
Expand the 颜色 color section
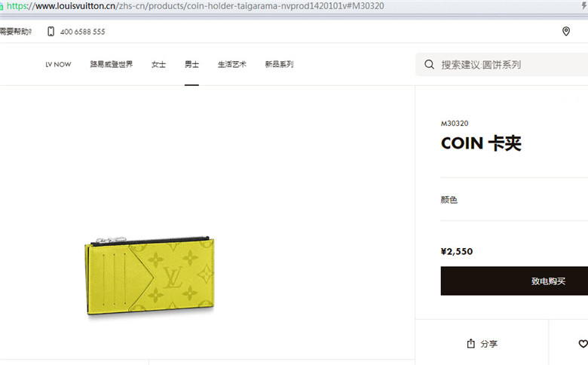[x=514, y=200]
